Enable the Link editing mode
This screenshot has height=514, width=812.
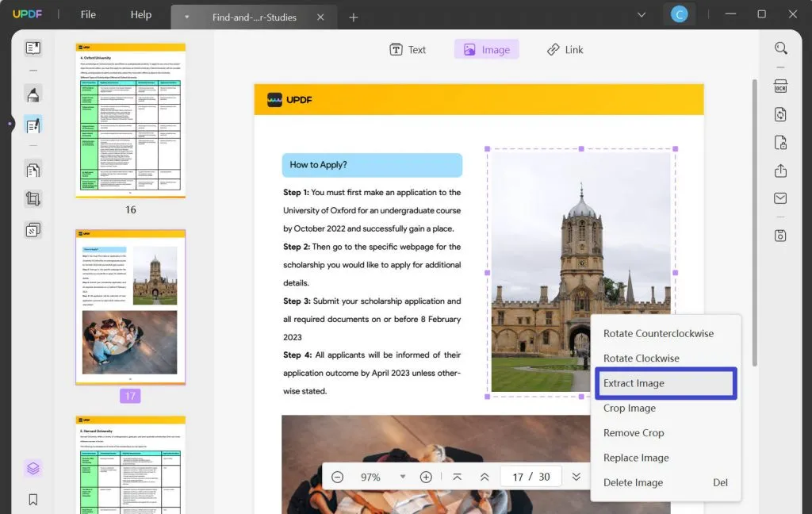565,49
